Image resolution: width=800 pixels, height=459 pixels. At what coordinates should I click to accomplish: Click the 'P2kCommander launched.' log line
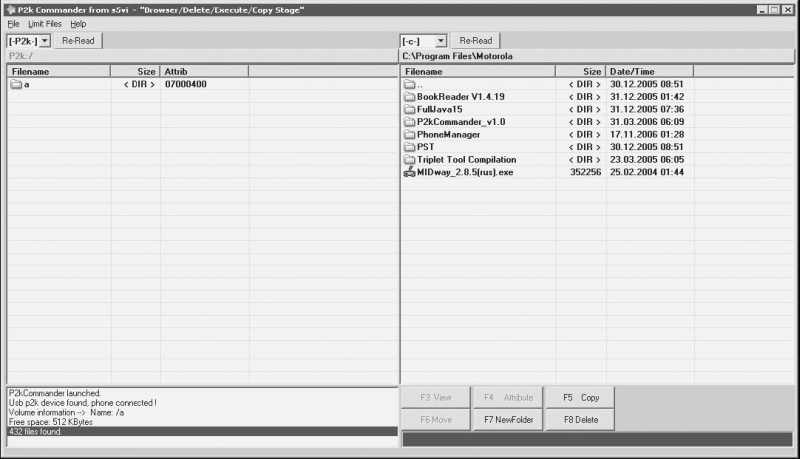(x=55, y=393)
